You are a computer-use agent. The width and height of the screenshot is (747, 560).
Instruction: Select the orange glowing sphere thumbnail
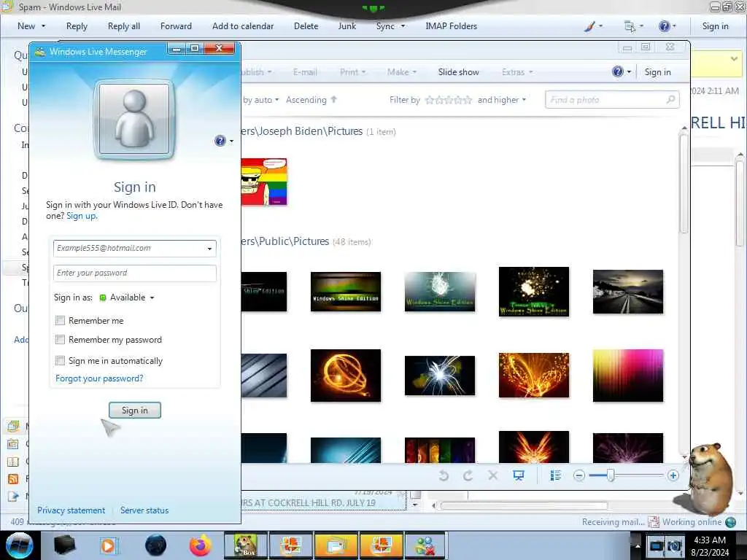(x=345, y=376)
